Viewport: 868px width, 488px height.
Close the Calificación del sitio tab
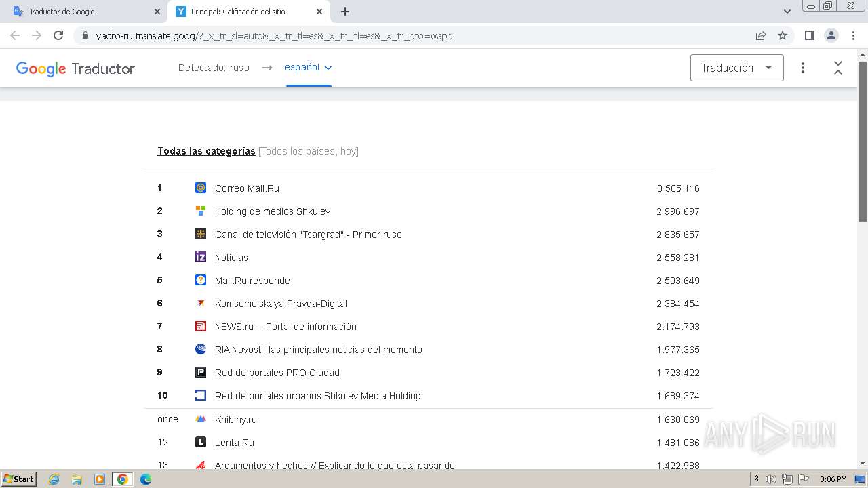319,12
